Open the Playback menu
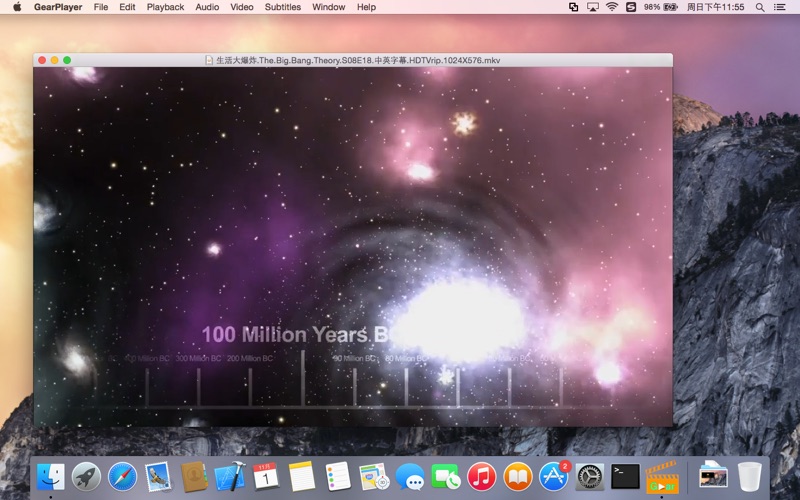 [x=165, y=7]
